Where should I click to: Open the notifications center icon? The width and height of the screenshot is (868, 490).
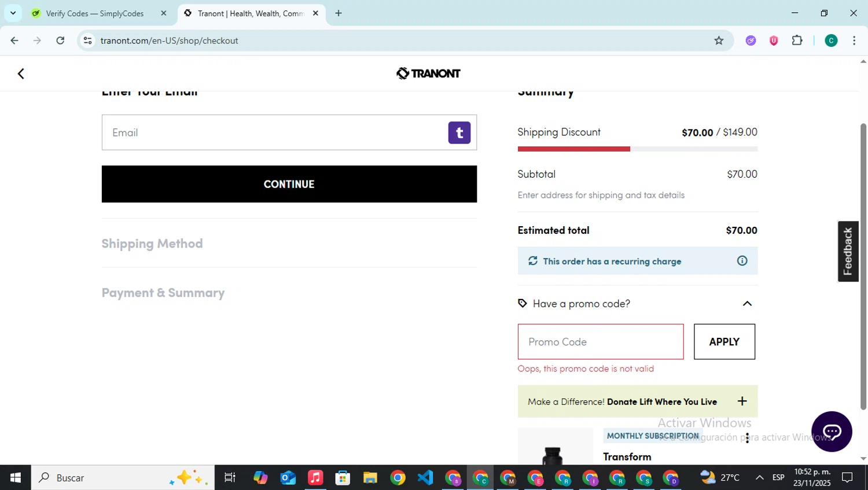pos(847,478)
